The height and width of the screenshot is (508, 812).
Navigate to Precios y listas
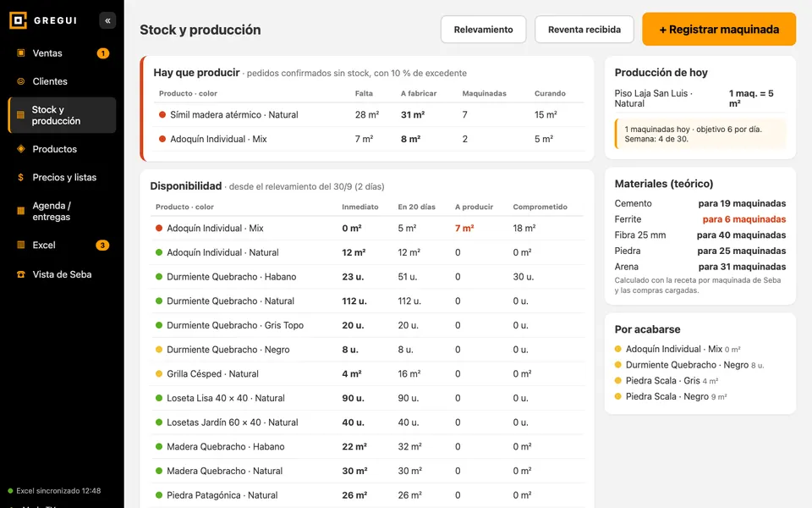(x=62, y=177)
